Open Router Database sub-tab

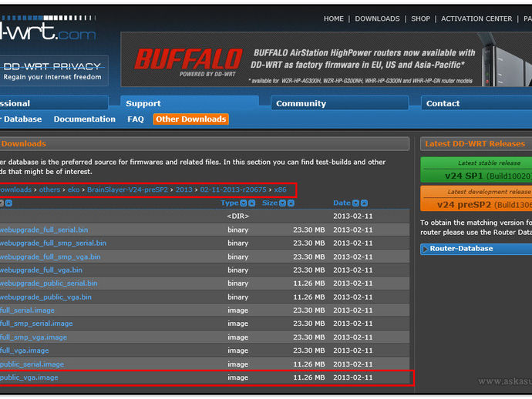[x=21, y=119]
